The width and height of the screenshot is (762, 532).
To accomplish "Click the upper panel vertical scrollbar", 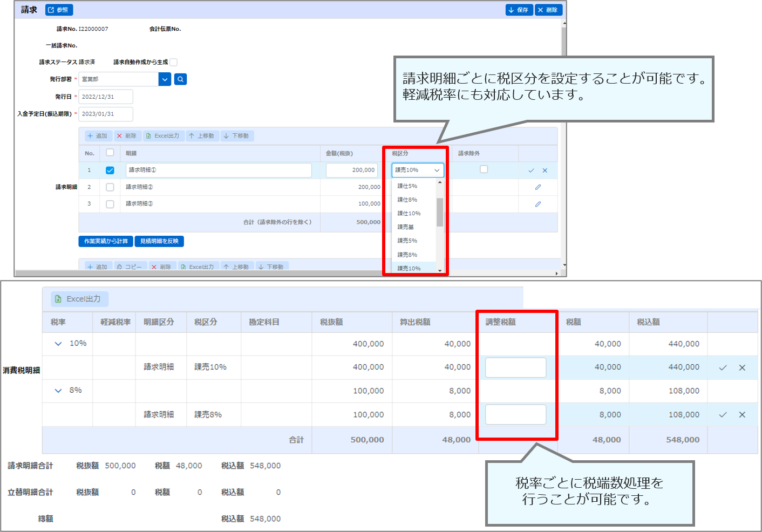I will (x=564, y=144).
